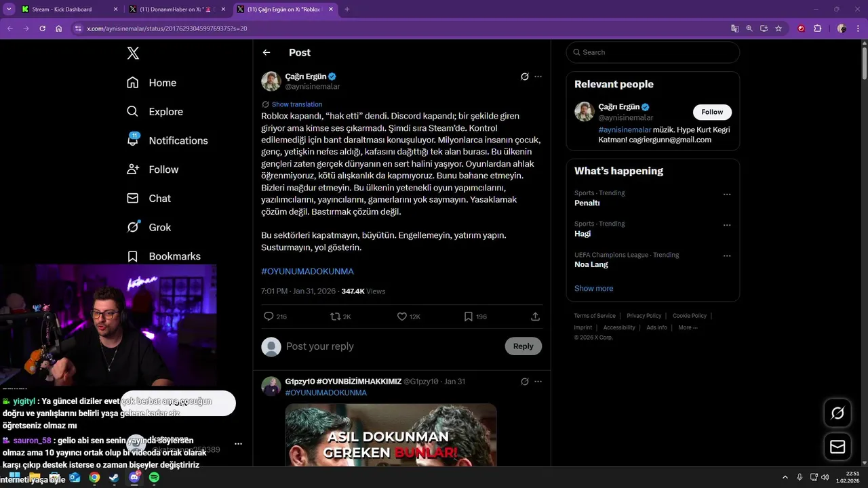
Task: Click the address bar URL
Action: pos(167,28)
